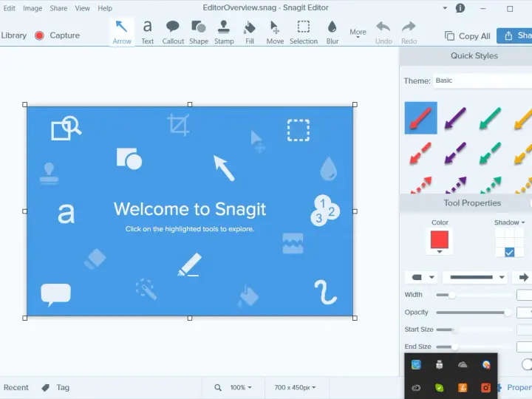Screen dimensions: 532x399
Task: Open the 100% zoom level dropdown
Action: coord(241,387)
